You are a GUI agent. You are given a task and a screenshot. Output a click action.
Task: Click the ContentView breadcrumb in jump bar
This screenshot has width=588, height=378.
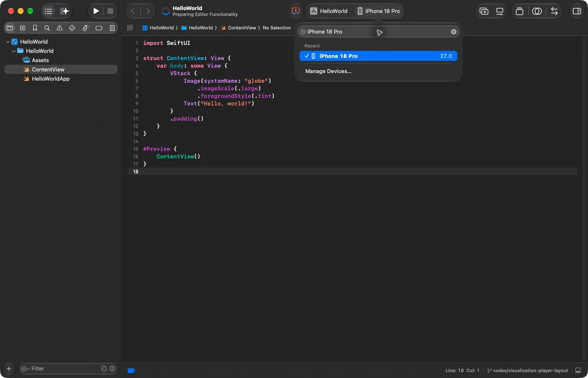[x=238, y=28]
